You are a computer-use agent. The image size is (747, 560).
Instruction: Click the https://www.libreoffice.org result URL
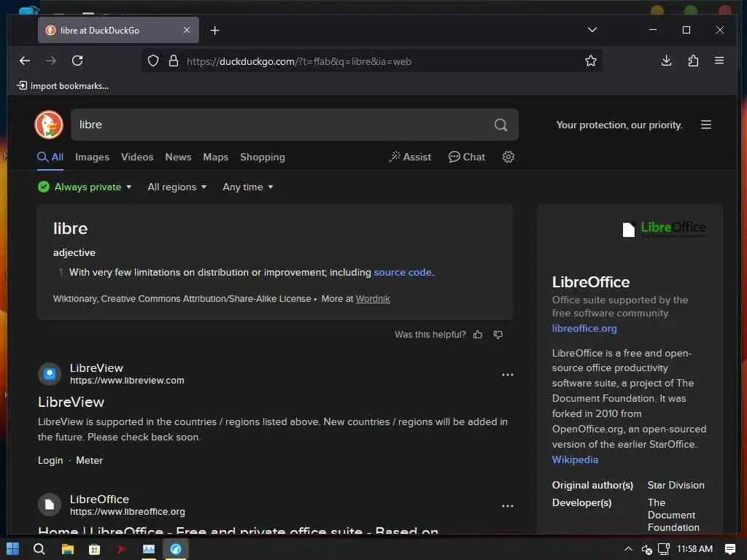coord(127,512)
